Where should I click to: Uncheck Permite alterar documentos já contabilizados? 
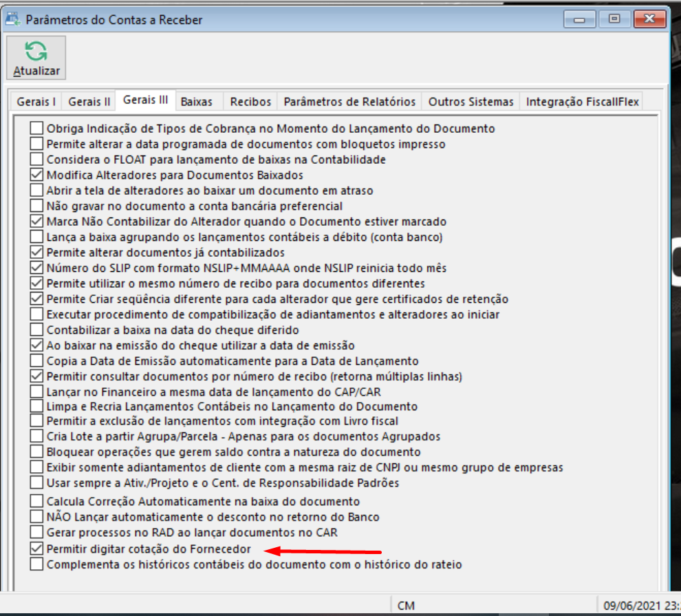click(36, 253)
